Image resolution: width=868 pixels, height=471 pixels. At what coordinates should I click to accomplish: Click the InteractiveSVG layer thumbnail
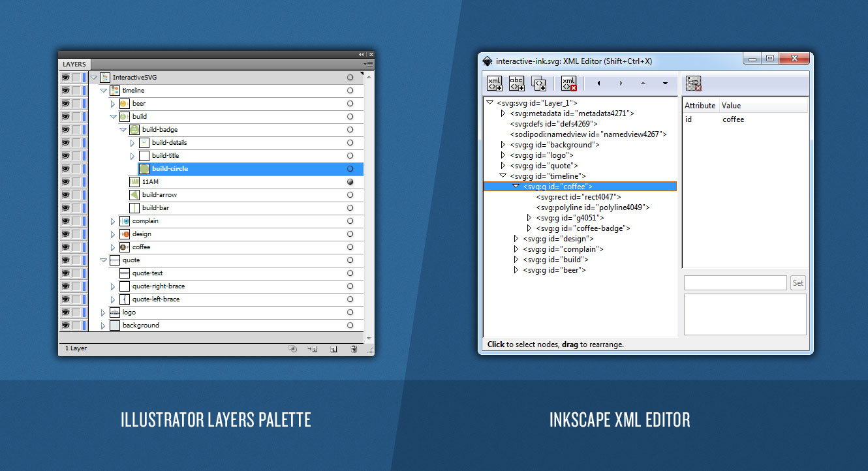click(x=104, y=78)
